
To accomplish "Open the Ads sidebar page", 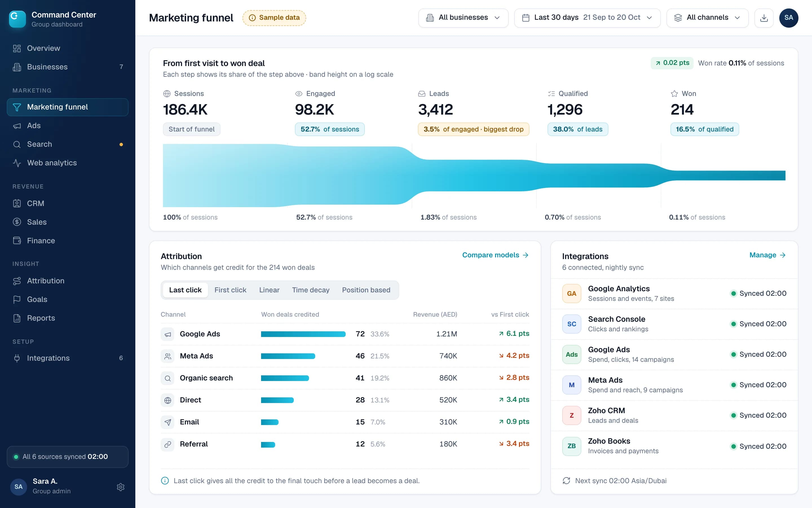I will [67, 126].
